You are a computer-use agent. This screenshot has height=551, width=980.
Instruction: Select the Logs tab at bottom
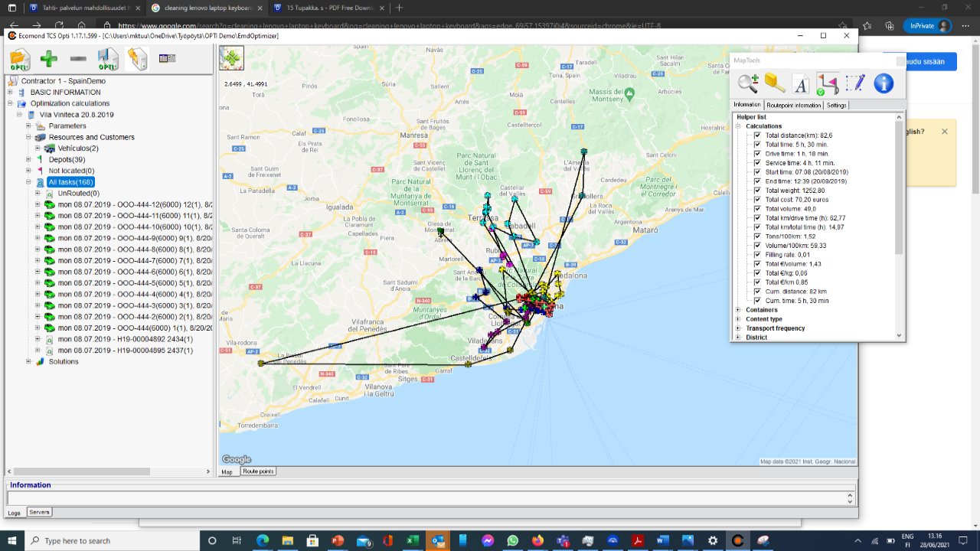coord(15,513)
